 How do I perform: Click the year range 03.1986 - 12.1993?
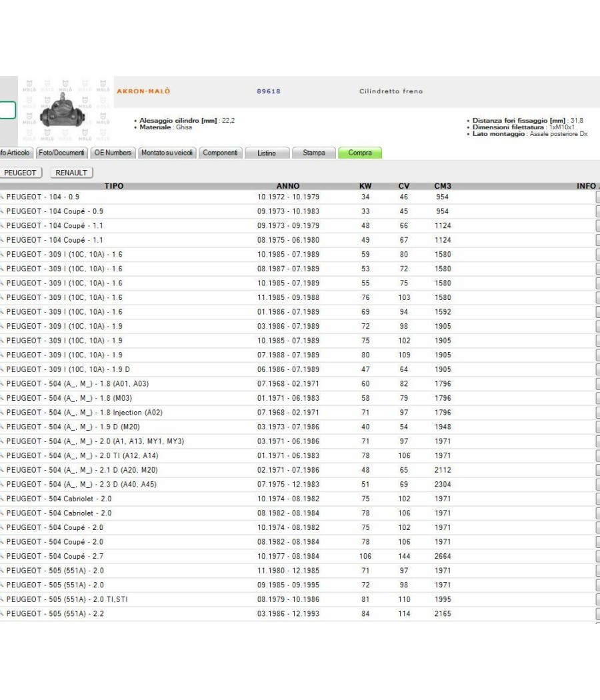(289, 613)
